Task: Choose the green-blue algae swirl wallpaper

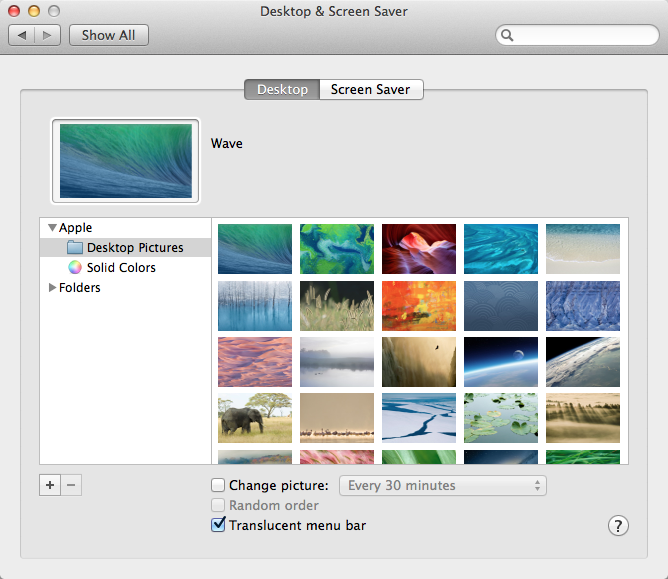Action: tap(337, 249)
